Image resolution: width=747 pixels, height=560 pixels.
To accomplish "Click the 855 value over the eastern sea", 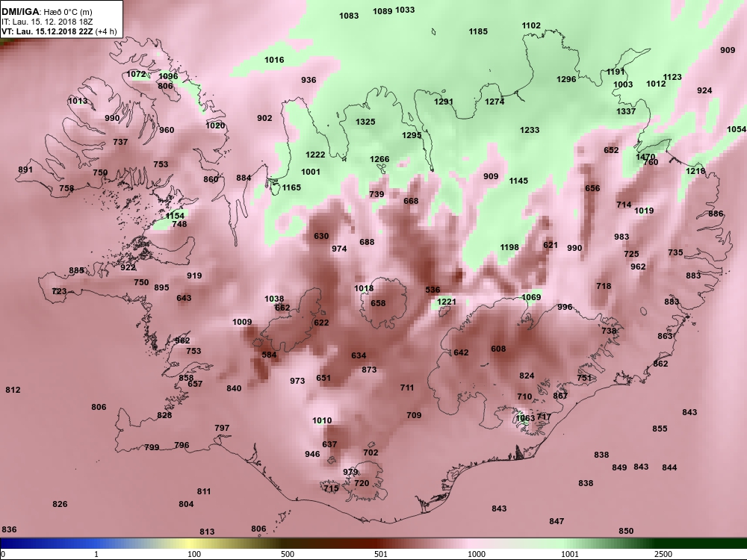I will (660, 429).
